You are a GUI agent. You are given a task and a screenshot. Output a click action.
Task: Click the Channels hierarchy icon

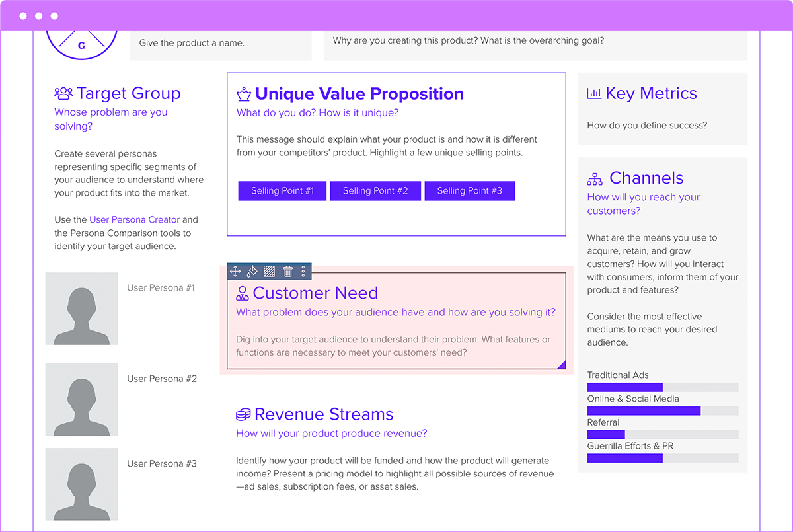(x=595, y=178)
